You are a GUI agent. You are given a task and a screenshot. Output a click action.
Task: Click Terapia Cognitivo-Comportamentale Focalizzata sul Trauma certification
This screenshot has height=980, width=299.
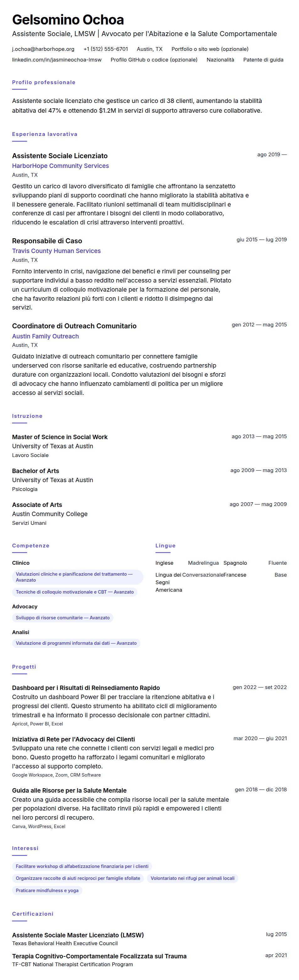click(x=99, y=956)
